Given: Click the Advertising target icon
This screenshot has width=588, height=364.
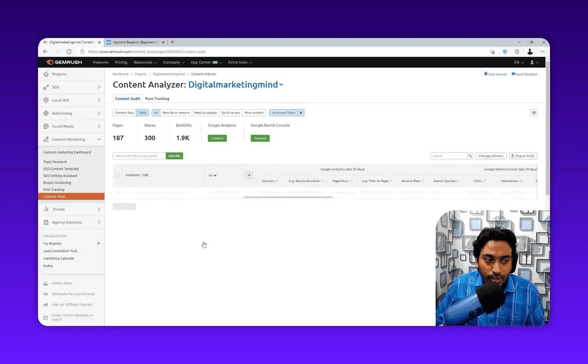Looking at the screenshot, I should point(46,113).
